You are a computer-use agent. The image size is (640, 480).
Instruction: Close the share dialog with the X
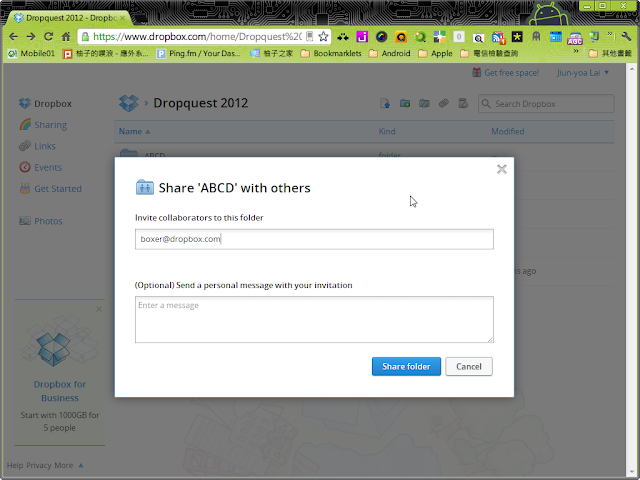(x=502, y=169)
